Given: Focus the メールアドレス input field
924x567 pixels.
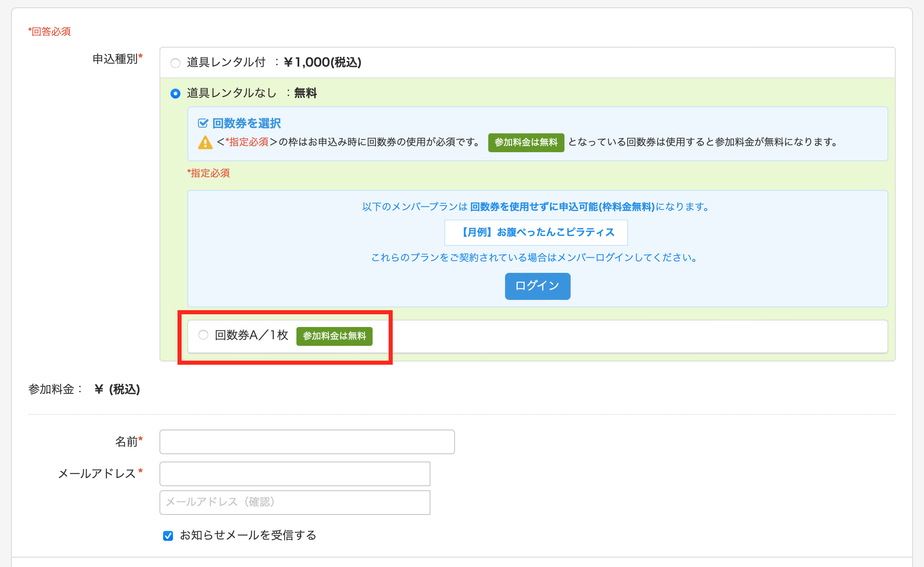Looking at the screenshot, I should click(x=295, y=474).
